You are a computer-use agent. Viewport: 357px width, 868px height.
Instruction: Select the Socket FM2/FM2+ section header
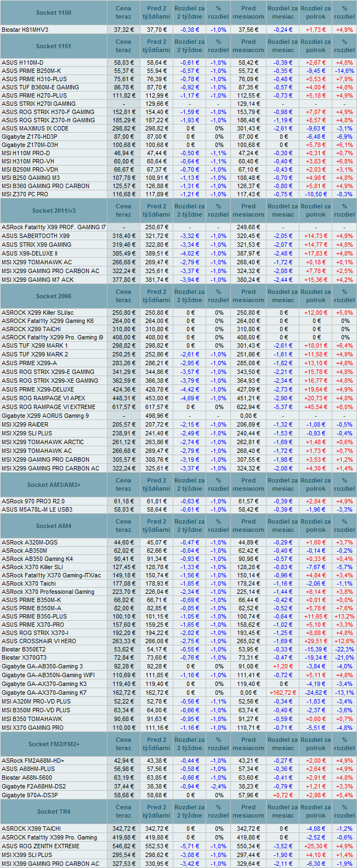pos(54,744)
